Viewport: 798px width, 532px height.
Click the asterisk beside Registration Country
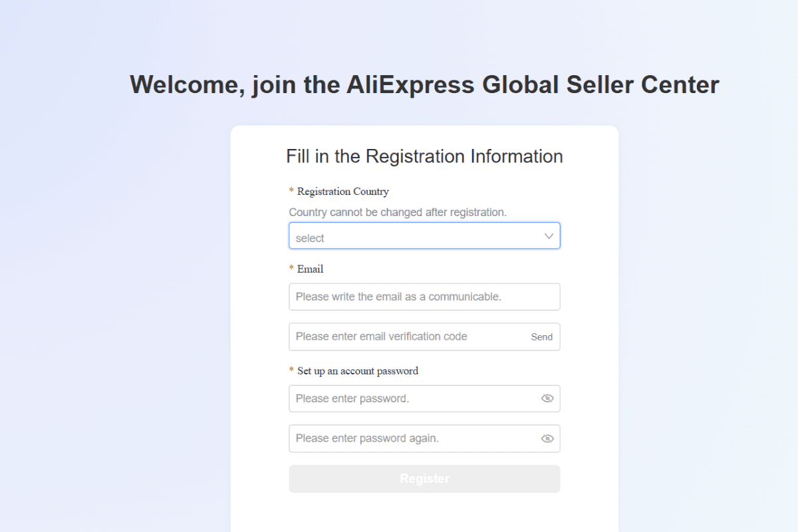pyautogui.click(x=291, y=192)
